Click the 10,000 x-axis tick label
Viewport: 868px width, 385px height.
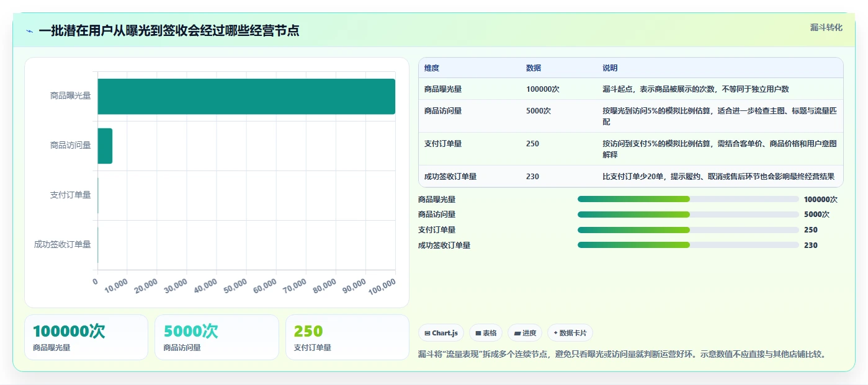(116, 286)
